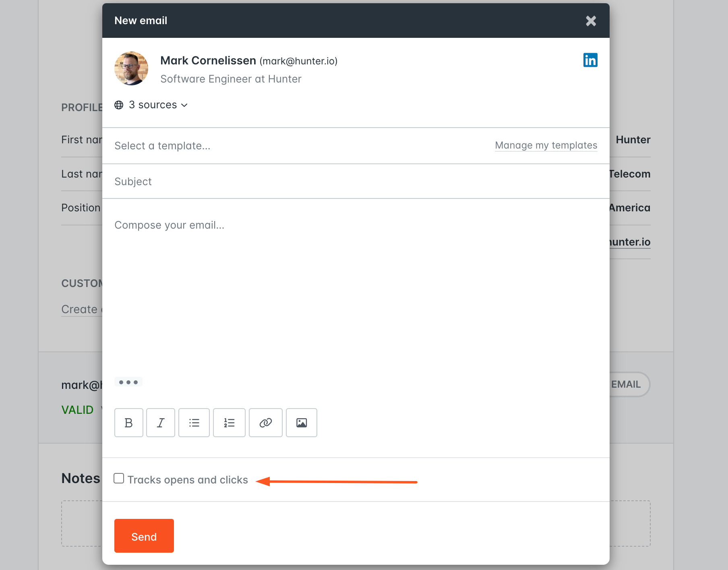Open Manage my templates link
Viewport: 728px width, 570px height.
(546, 145)
